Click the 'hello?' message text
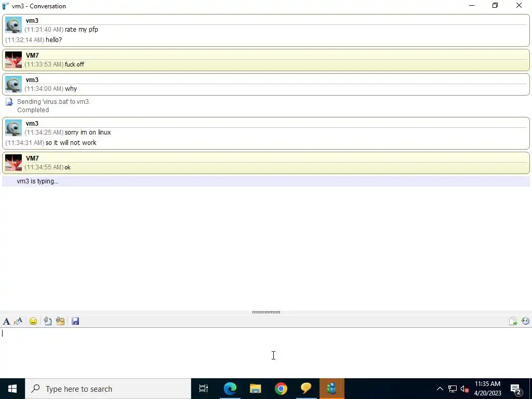Screen dimensions: 532x399 pos(54,40)
